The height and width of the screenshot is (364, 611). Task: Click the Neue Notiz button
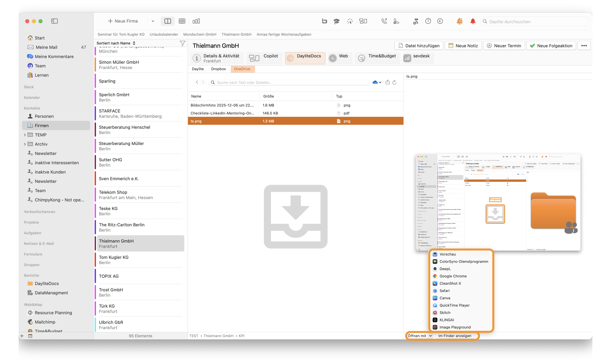click(x=463, y=46)
